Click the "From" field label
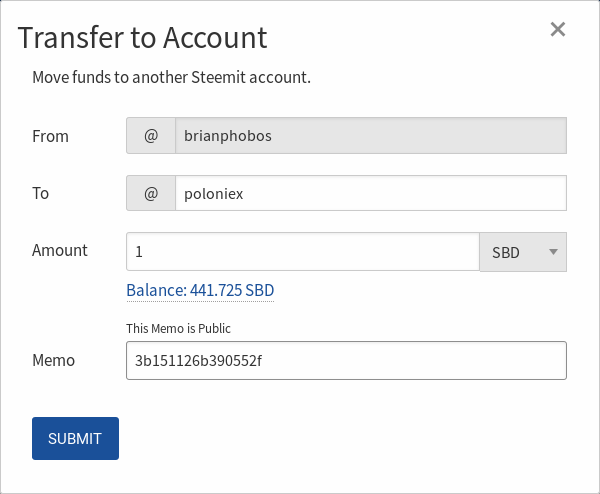 (x=50, y=136)
